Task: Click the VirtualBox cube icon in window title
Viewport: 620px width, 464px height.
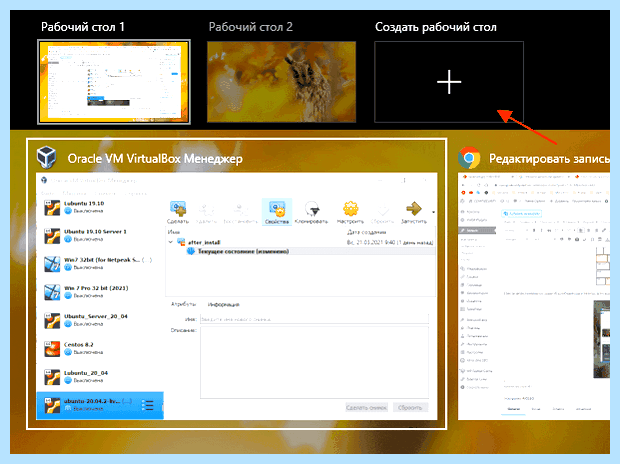Action: point(46,157)
